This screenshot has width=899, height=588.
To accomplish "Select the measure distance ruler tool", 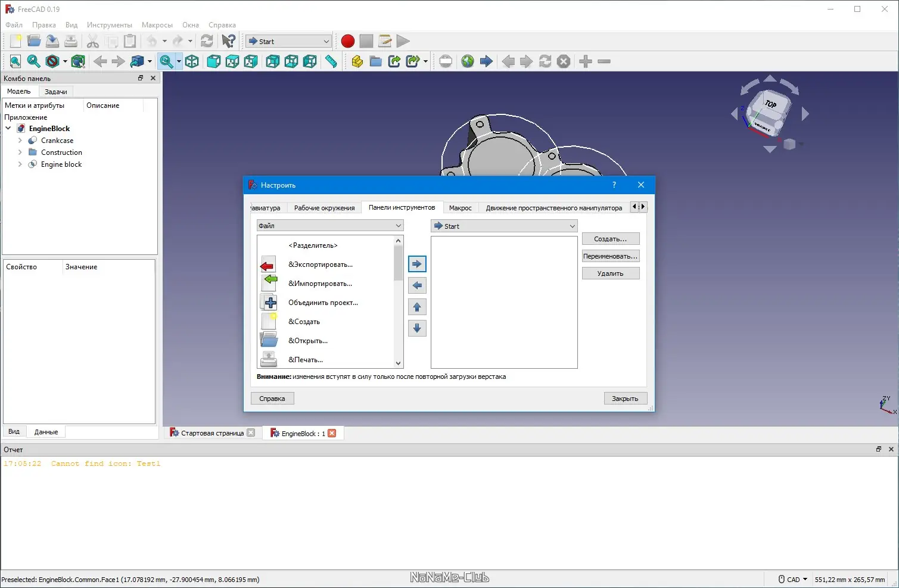I will tap(331, 61).
